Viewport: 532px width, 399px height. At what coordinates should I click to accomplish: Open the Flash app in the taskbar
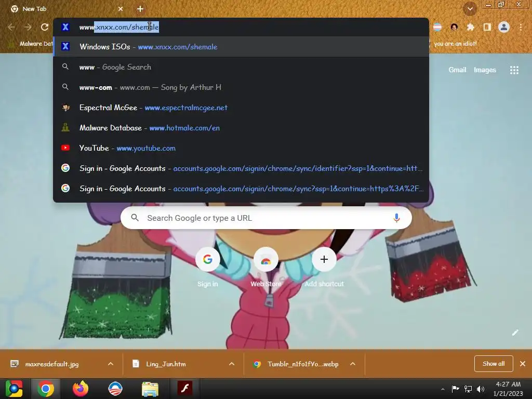click(184, 388)
